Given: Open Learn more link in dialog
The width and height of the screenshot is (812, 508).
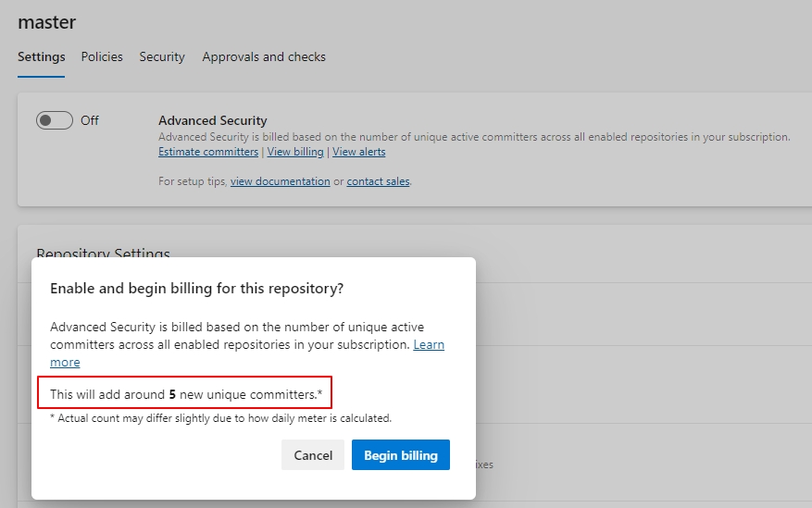Looking at the screenshot, I should pos(429,344).
